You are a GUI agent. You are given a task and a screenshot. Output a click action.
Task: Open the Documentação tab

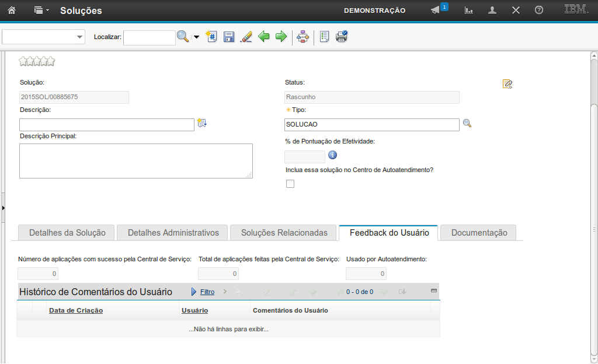coord(479,233)
